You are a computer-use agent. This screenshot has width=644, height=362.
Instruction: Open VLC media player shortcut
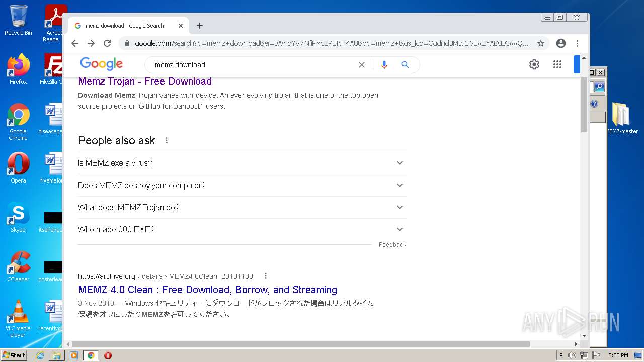18,319
